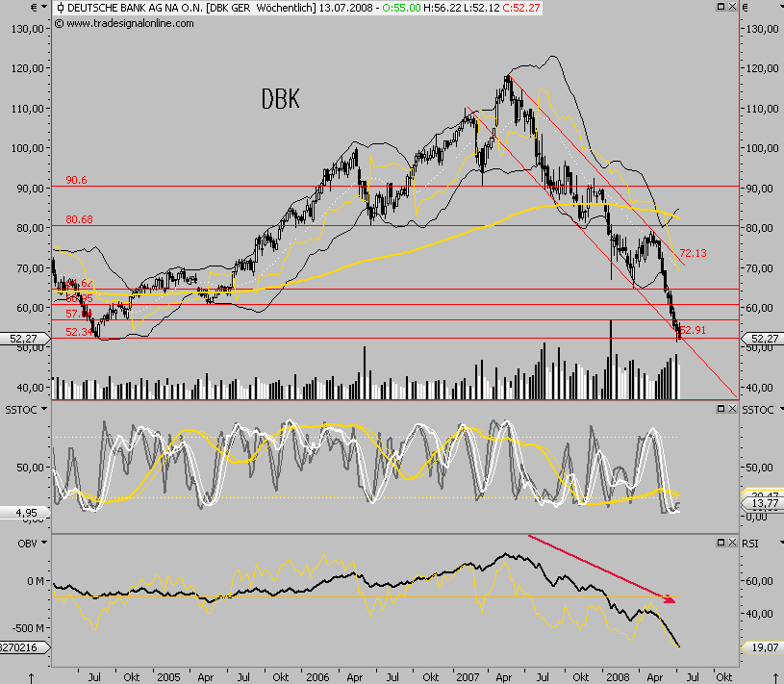
Task: Click the 3270216 volume value box
Action: (x=19, y=647)
